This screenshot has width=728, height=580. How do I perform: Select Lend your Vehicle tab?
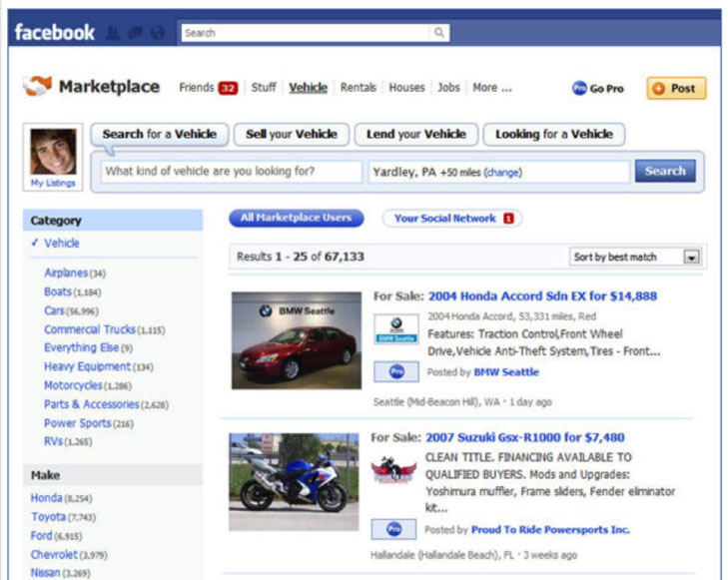[x=416, y=134]
